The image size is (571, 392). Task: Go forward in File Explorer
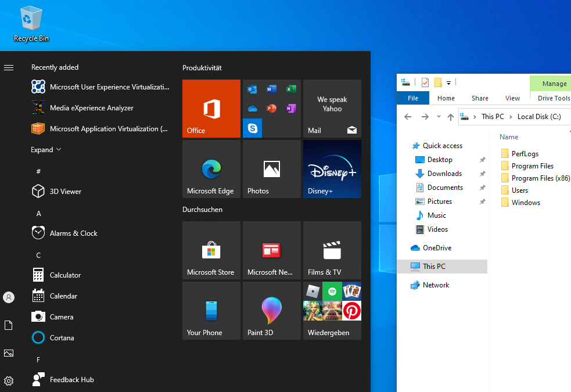click(425, 117)
